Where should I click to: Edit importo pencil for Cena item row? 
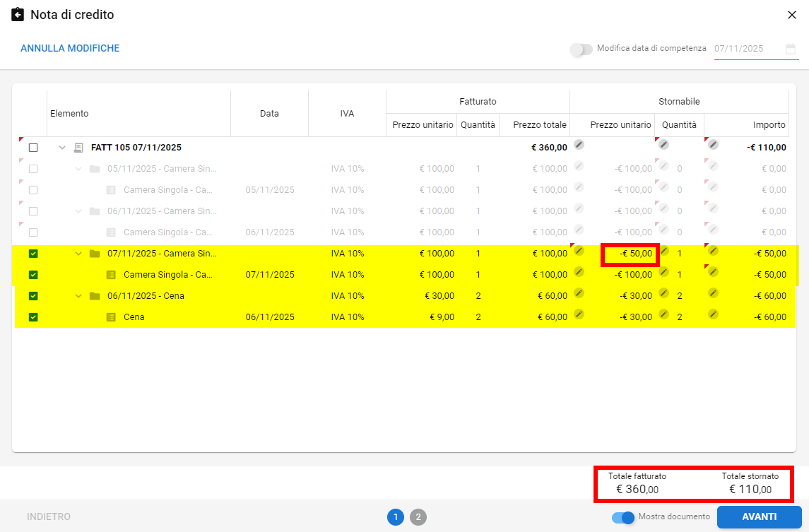tap(713, 314)
